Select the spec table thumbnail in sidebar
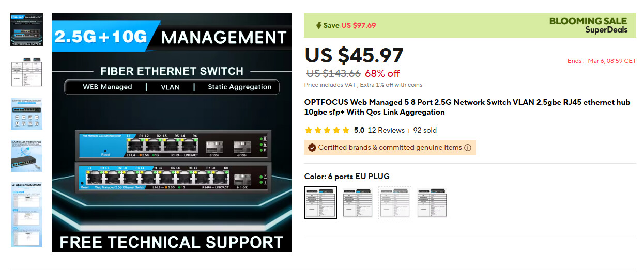This screenshot has height=272, width=644. (27, 72)
